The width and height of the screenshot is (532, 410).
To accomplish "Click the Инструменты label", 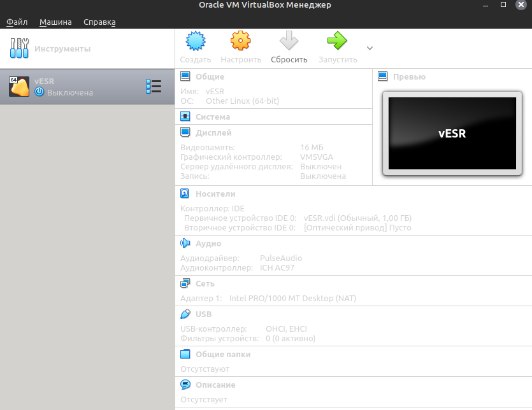I will [x=62, y=49].
